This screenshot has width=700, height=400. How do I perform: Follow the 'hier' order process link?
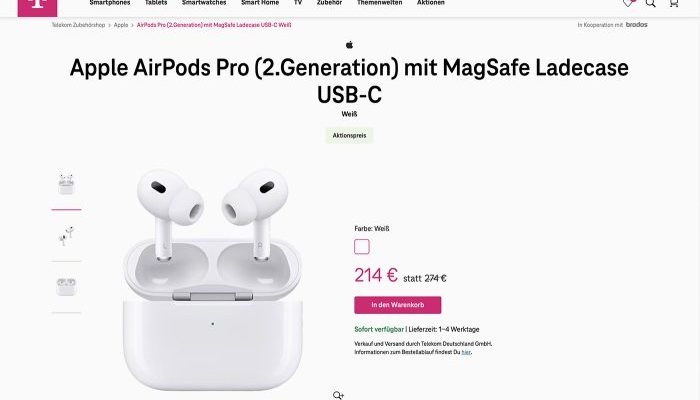click(x=466, y=352)
